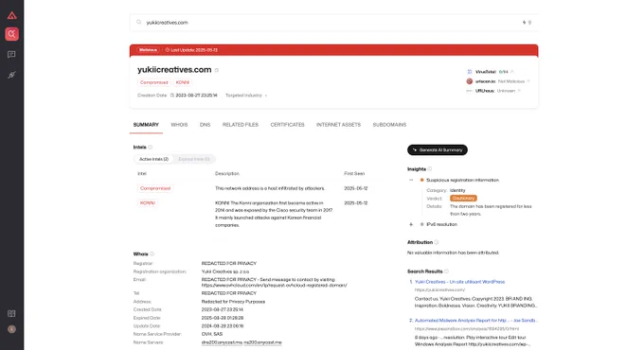Click the URLhaus Unknown status text

coord(506,91)
